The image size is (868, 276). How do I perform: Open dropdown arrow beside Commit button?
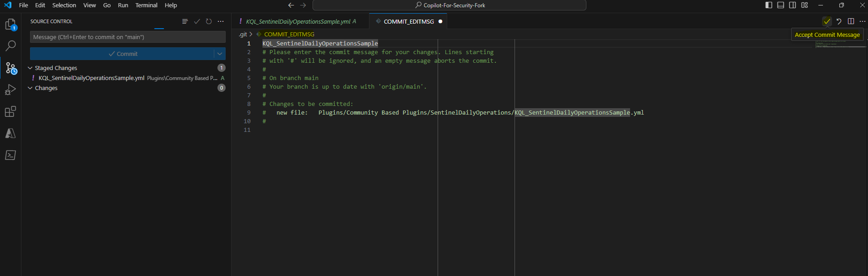(x=220, y=54)
